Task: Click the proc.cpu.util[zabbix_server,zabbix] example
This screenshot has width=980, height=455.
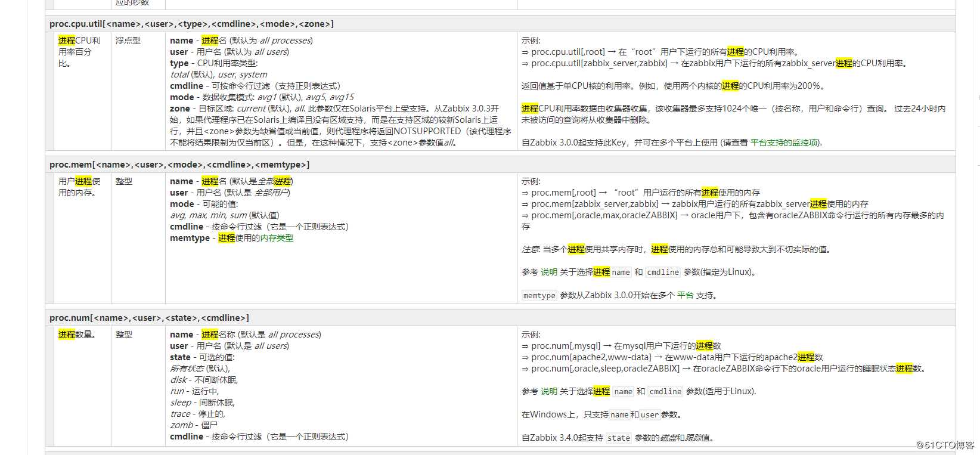Action: pyautogui.click(x=715, y=63)
